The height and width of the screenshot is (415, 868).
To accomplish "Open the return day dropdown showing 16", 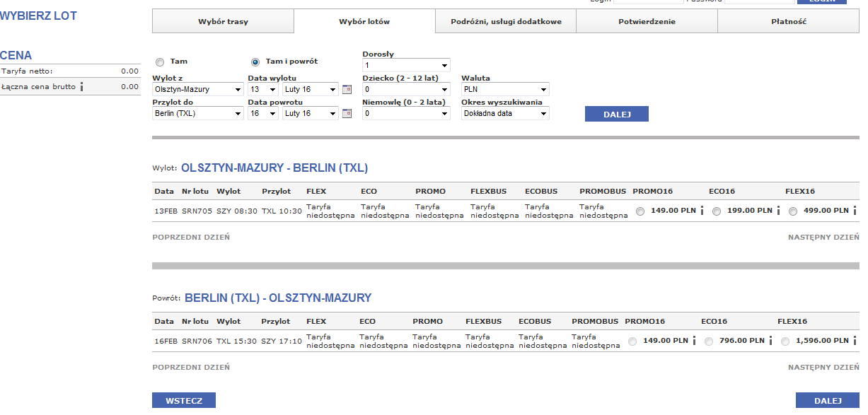I will tap(263, 113).
